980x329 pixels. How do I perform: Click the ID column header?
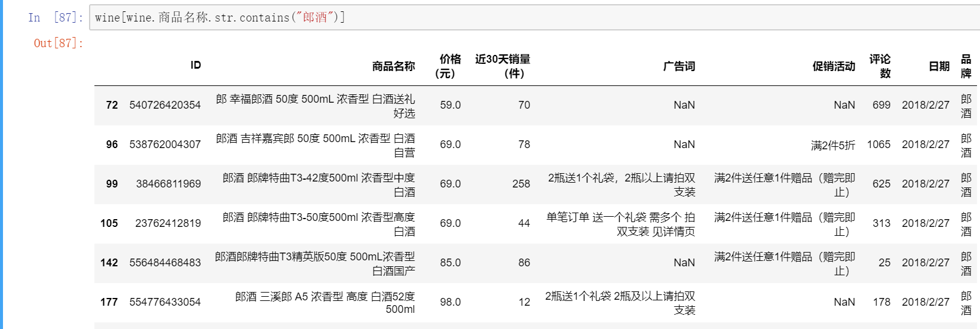point(195,65)
